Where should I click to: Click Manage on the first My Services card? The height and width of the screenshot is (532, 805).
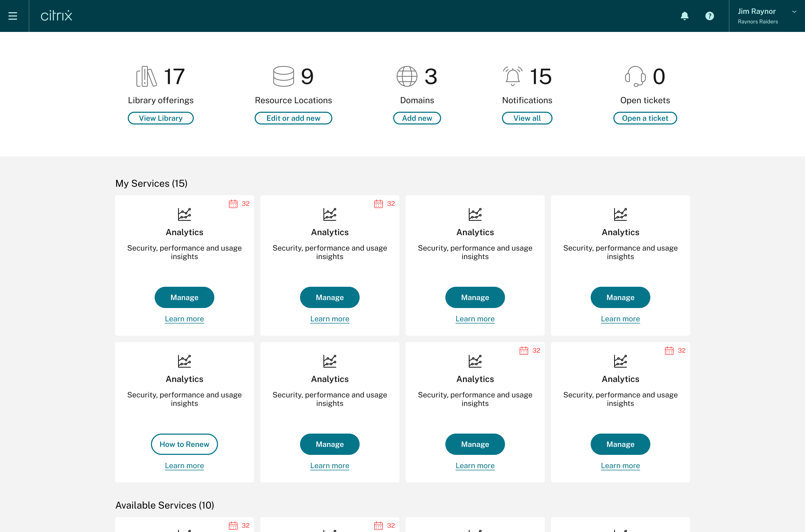[x=184, y=297]
